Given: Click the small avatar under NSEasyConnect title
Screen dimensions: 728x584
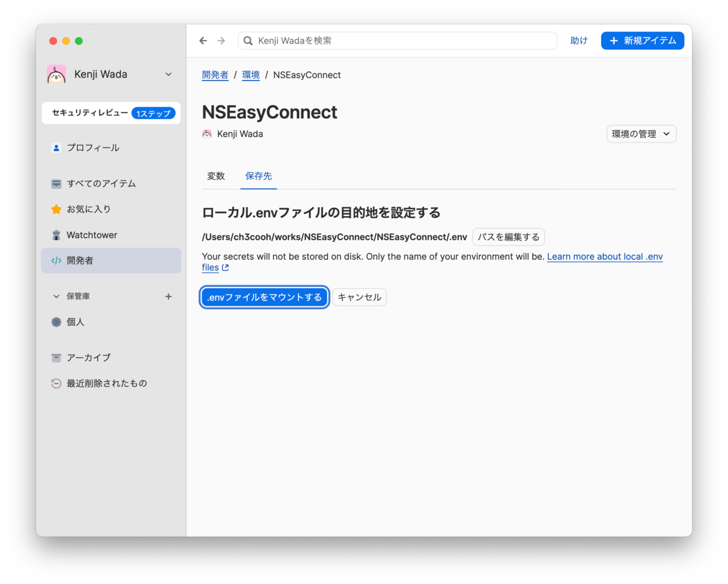Looking at the screenshot, I should point(207,134).
